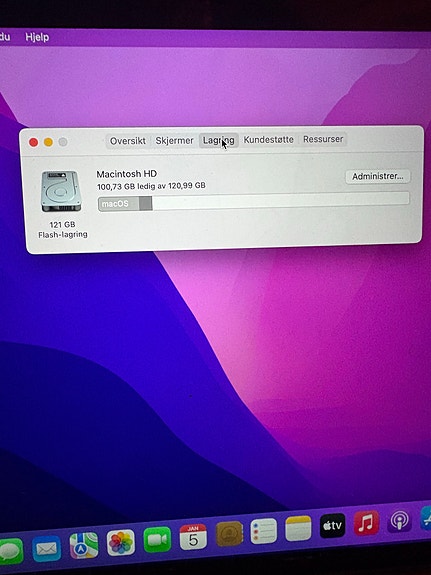Click the '100,73 GB ledig av 120,99 GB' text

(x=151, y=186)
